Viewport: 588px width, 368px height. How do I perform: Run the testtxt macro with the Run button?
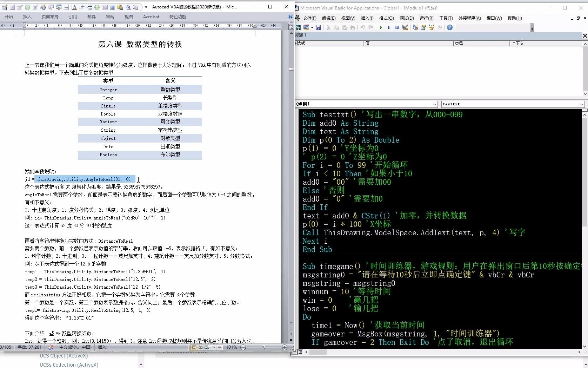click(381, 27)
